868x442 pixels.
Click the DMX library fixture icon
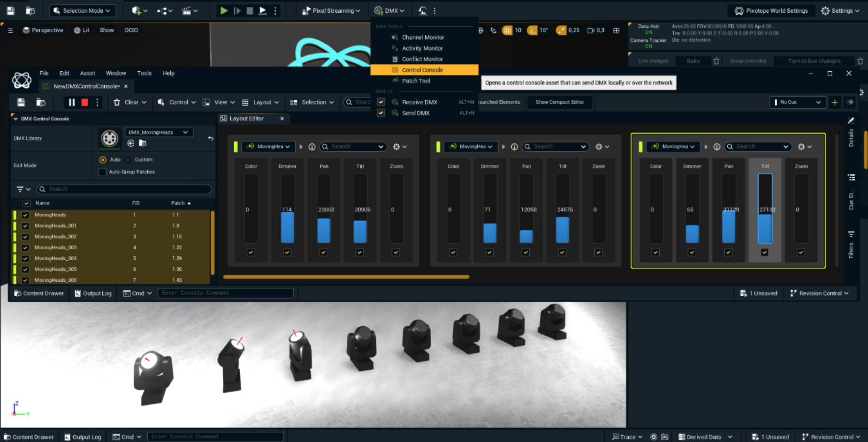click(x=109, y=138)
